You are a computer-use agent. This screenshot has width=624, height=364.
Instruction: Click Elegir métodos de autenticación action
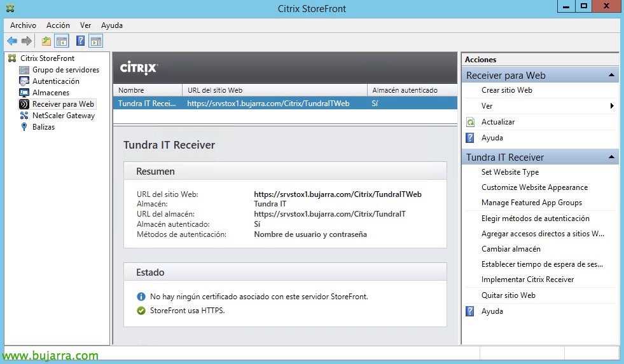coord(535,219)
